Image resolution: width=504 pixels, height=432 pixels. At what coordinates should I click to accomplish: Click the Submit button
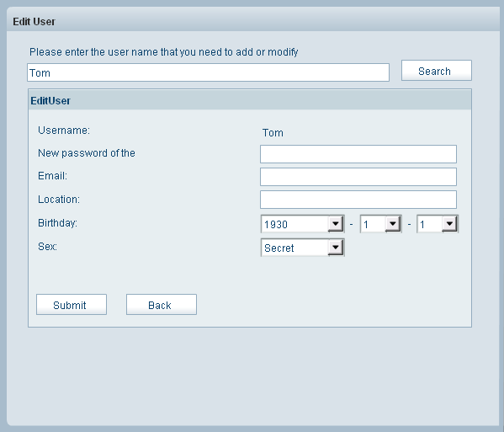[x=72, y=305]
